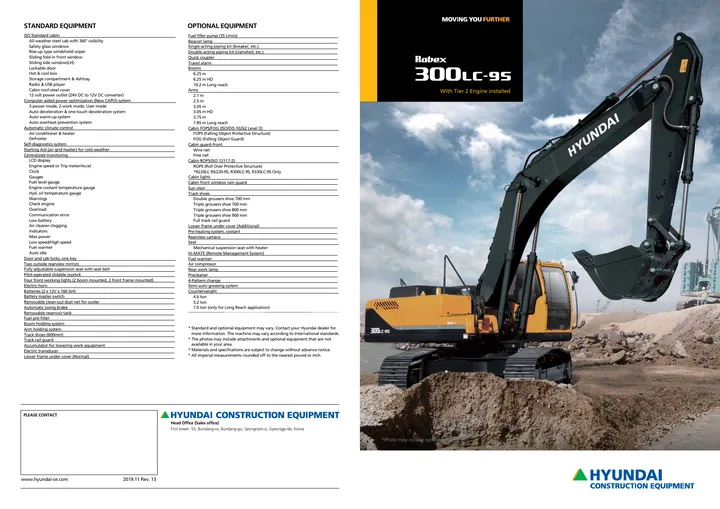This screenshot has width=720, height=509.
Task: Click '7.85 m Long reach' arm option
Action: [210, 123]
